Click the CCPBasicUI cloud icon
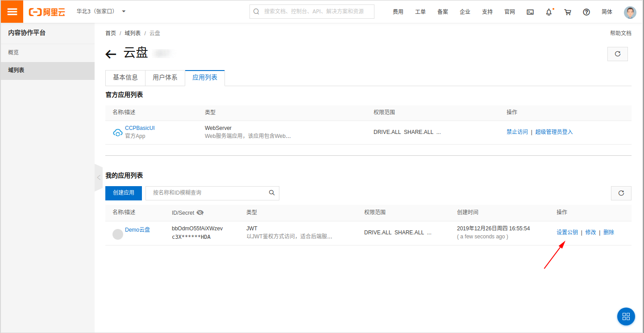The height and width of the screenshot is (333, 644). click(118, 132)
